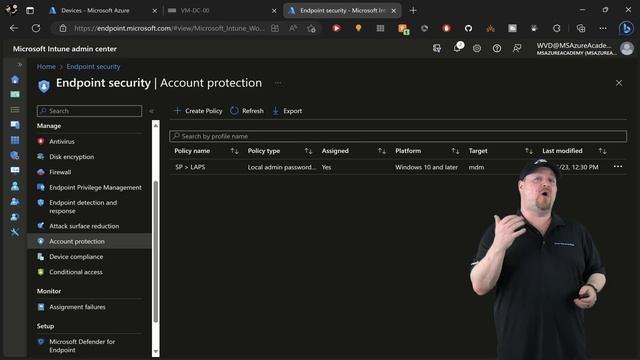Viewport: 640px width, 360px height.
Task: Open the Cloud Shell/remote icon in header
Action: click(x=437, y=49)
